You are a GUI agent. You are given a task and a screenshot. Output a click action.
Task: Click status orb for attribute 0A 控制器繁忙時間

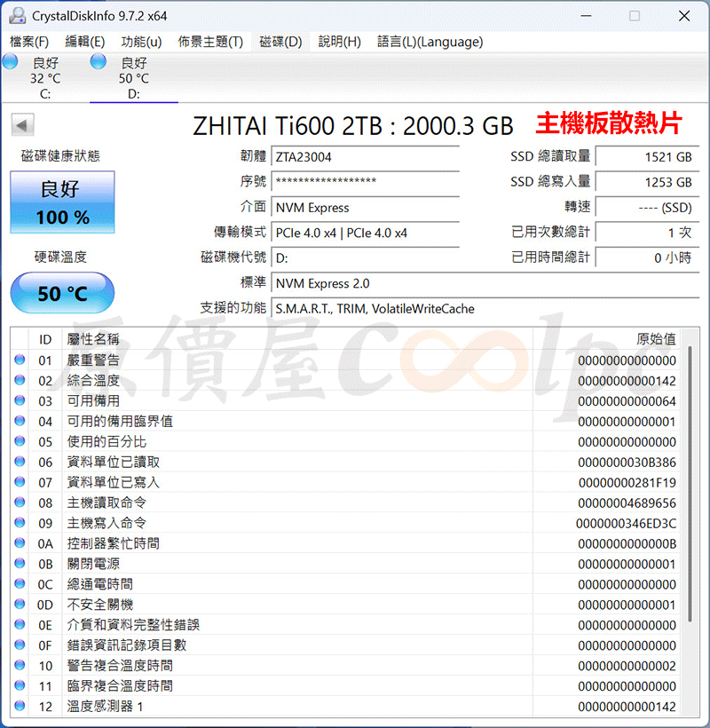pyautogui.click(x=20, y=543)
